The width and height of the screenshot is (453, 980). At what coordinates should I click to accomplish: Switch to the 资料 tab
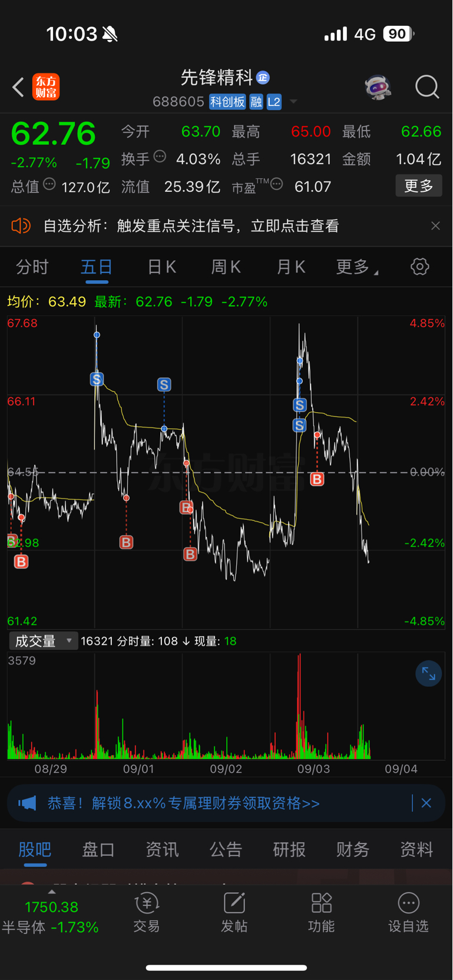pyautogui.click(x=416, y=849)
